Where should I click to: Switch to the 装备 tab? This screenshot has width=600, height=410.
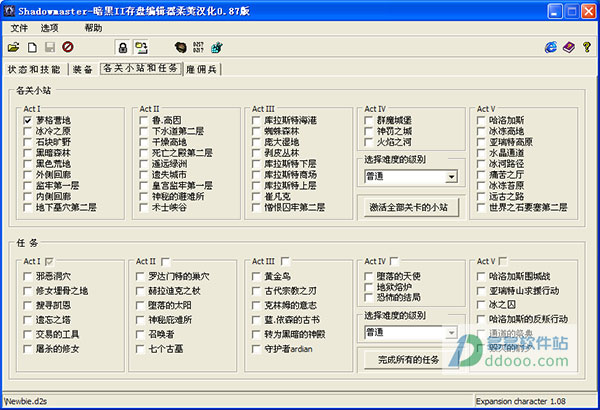point(83,69)
